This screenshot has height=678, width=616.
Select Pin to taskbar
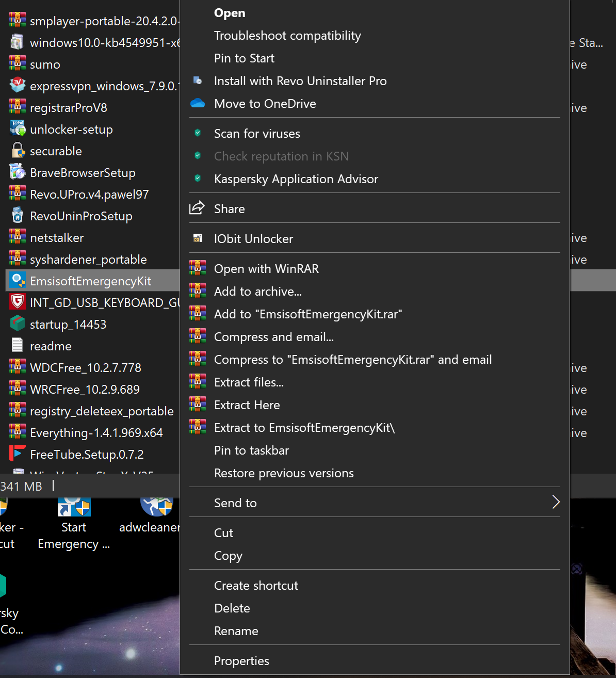point(251,450)
